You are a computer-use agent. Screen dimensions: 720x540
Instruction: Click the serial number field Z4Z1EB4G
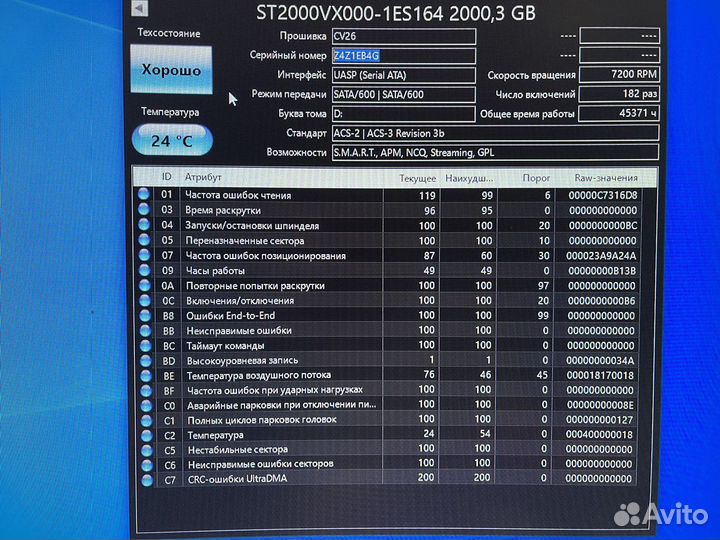(x=404, y=56)
